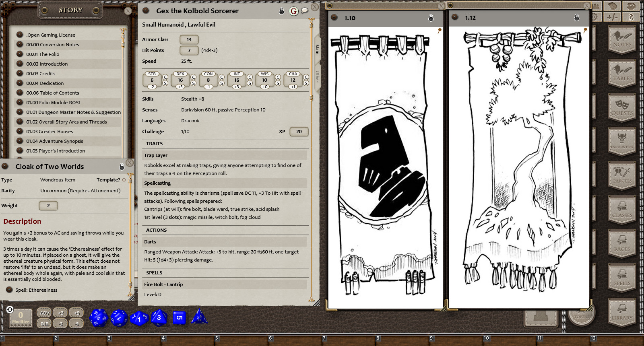644x346 pixels.
Task: Open the Races sidebar panel
Action: [x=622, y=244]
